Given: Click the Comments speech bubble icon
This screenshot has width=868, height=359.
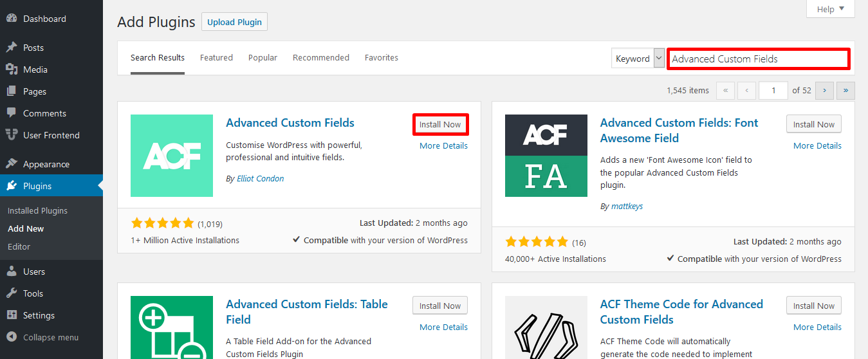Looking at the screenshot, I should [x=11, y=113].
